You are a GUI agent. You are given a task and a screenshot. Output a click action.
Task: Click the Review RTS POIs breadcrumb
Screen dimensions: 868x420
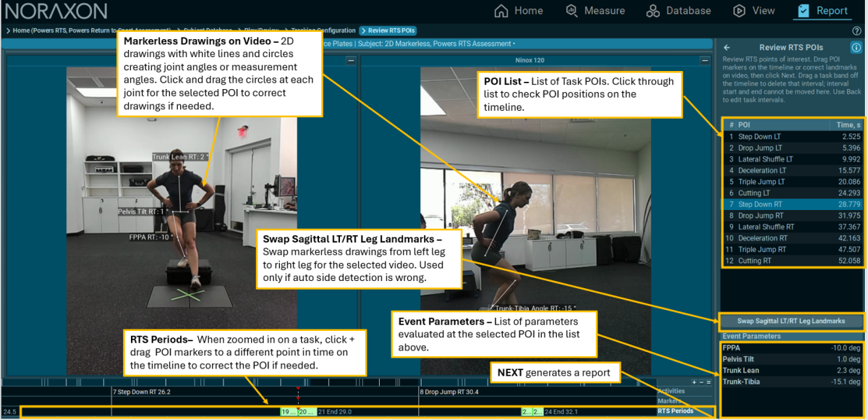tap(388, 30)
